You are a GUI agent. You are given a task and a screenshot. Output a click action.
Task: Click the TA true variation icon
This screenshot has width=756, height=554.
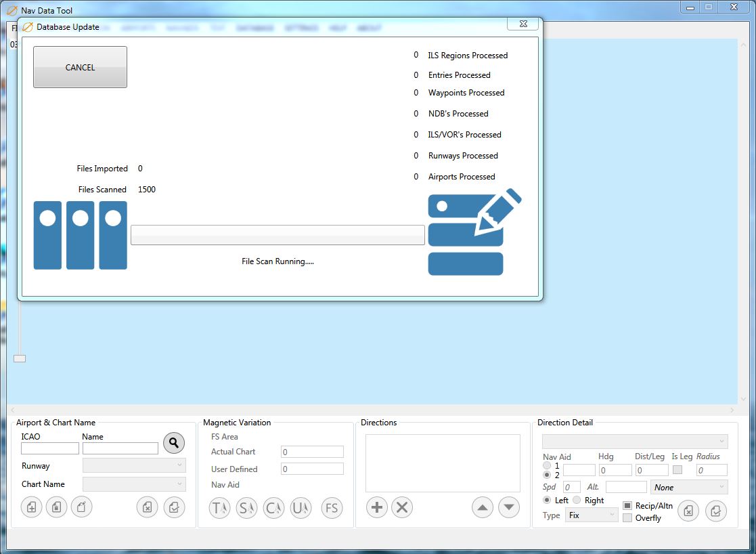[219, 508]
